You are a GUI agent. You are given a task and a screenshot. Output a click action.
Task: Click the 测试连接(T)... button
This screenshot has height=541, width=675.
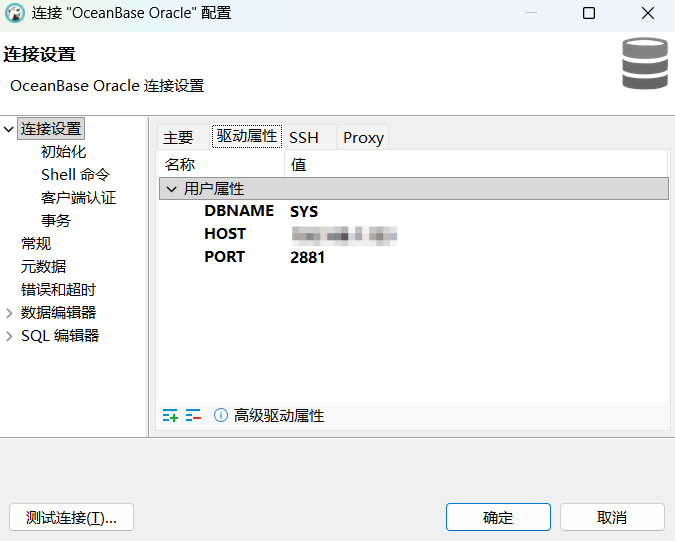[71, 517]
